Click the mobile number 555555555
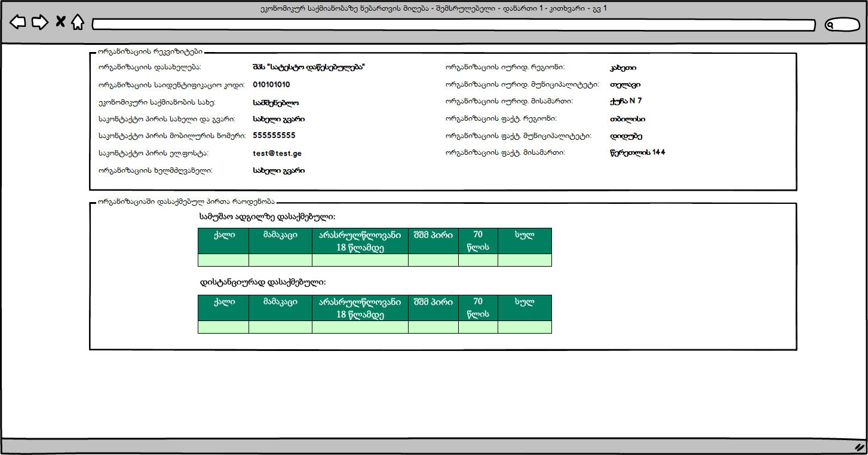Image resolution: width=868 pixels, height=455 pixels. coord(274,136)
